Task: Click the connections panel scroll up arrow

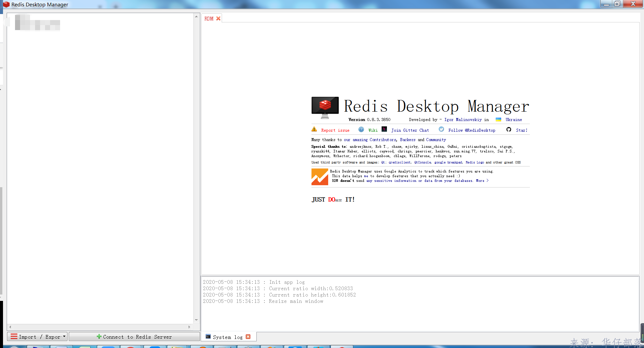Action: 196,16
